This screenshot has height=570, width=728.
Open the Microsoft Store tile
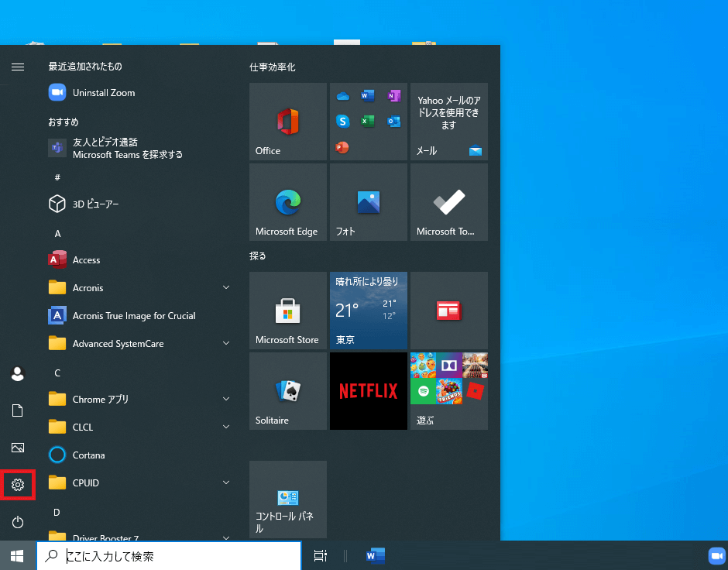point(287,311)
